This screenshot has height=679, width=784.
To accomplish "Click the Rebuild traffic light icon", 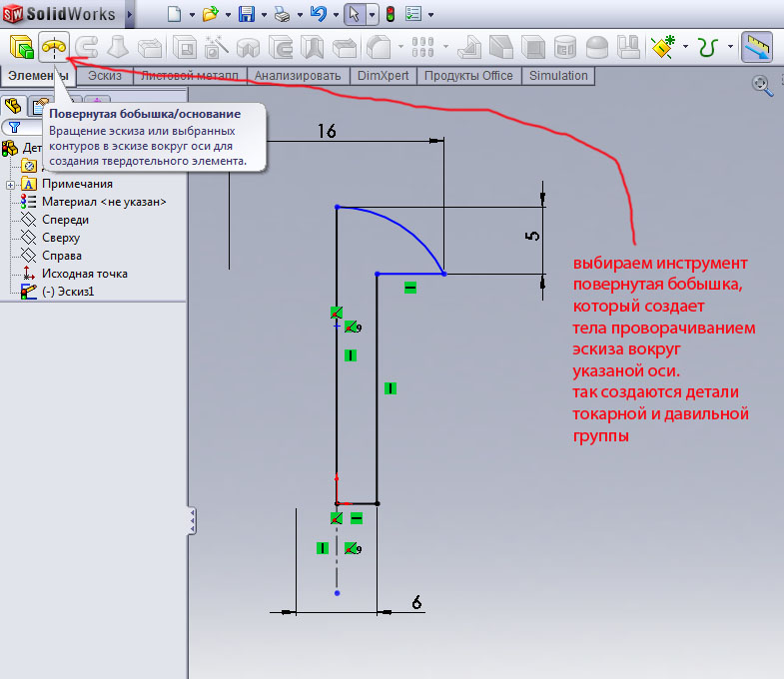I will [390, 14].
